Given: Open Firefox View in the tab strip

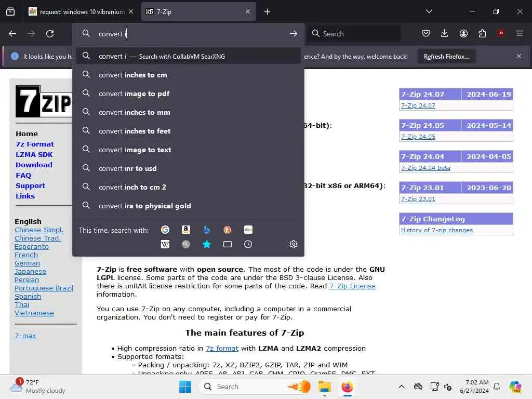Looking at the screenshot, I should pos(10,11).
